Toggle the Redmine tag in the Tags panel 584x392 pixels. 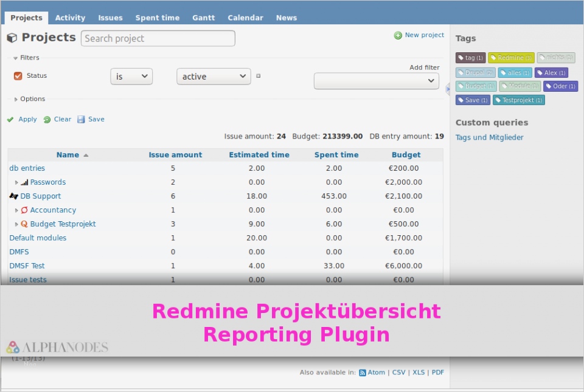[x=511, y=57]
